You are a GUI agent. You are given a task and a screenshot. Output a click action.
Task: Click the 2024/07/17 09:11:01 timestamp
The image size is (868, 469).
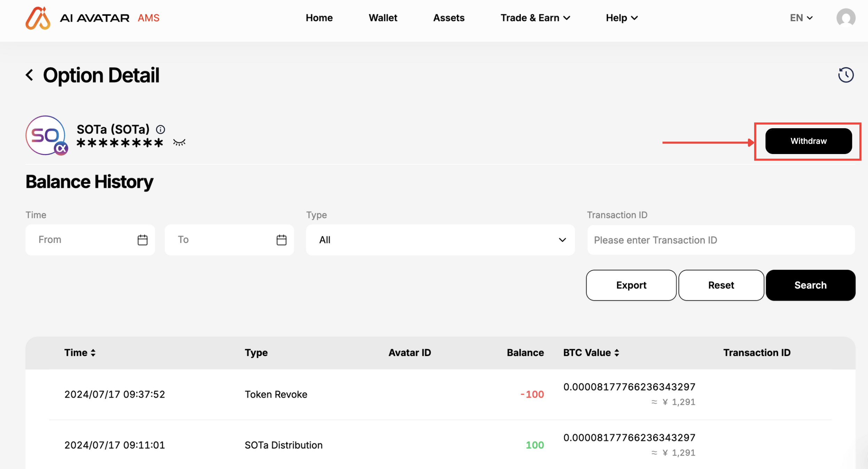(115, 445)
